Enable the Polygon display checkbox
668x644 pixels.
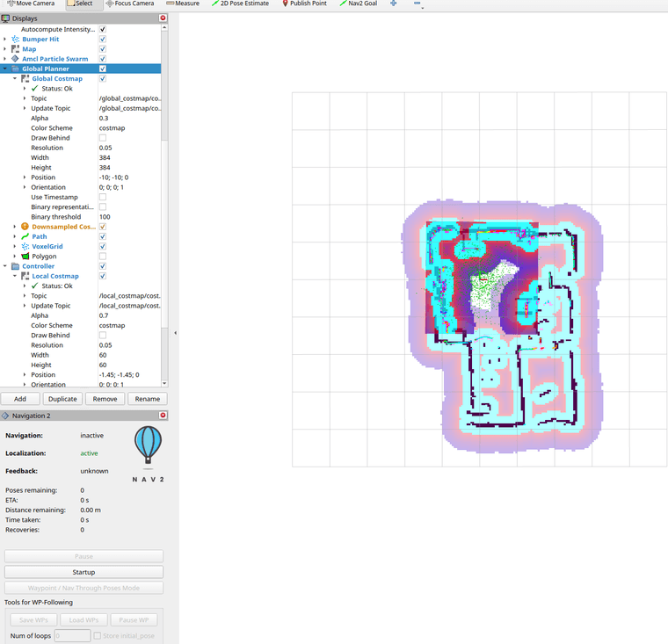103,256
